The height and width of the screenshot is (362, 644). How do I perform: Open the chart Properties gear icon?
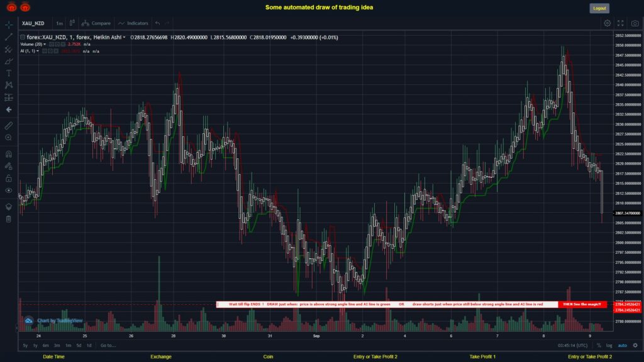click(x=608, y=23)
